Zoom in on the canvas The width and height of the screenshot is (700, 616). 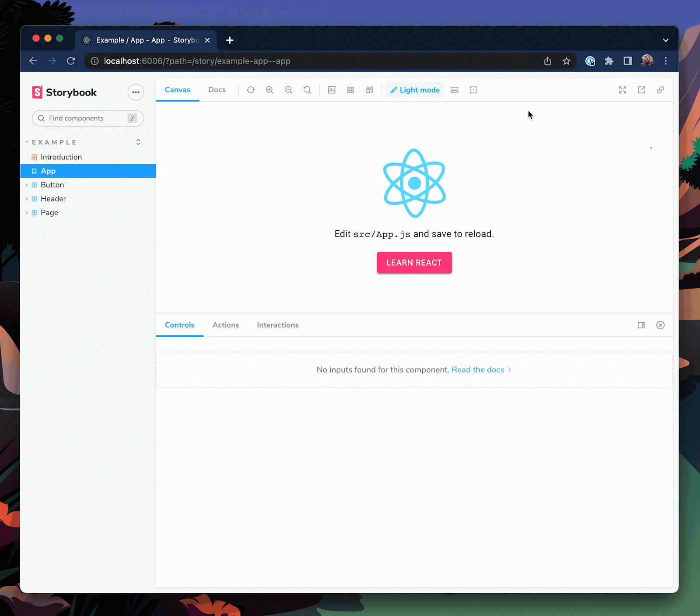coord(269,90)
